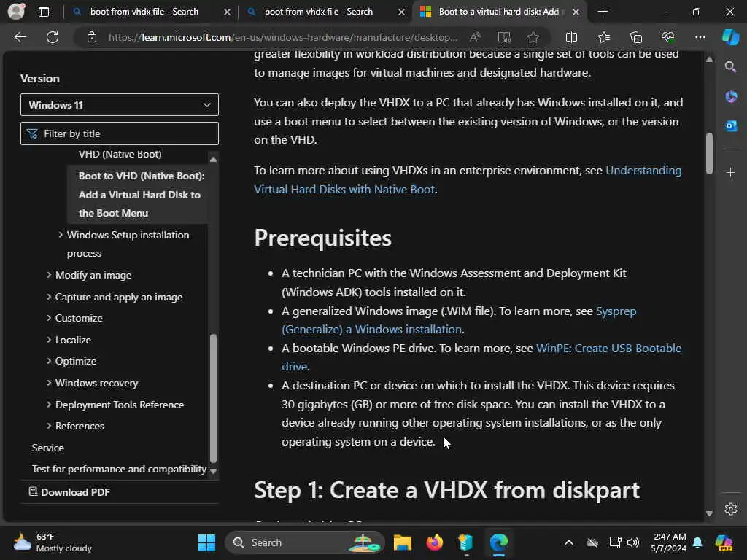The image size is (747, 560).
Task: Click the table of contents scrollbar thumb
Action: coord(214,398)
